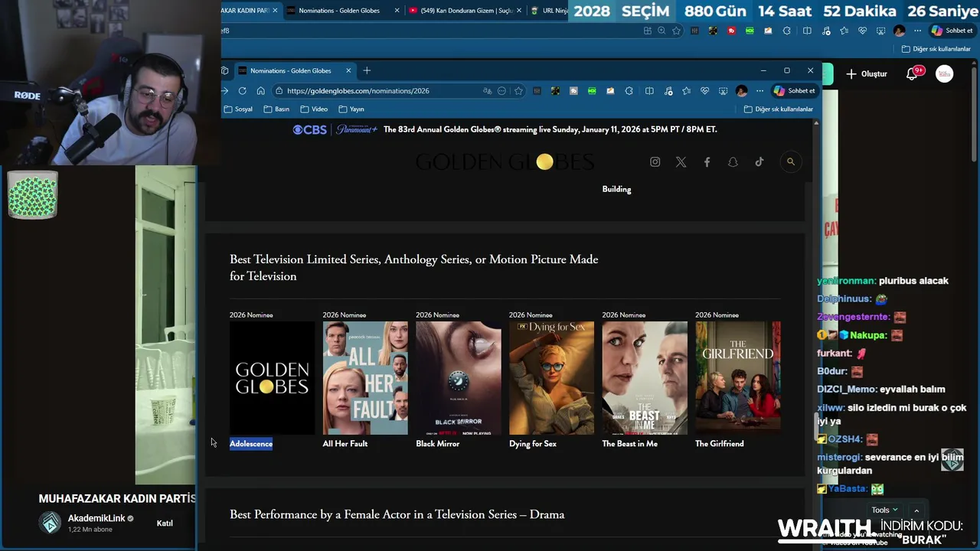980x551 pixels.
Task: Open the YouTube account avatar
Action: pos(945,74)
